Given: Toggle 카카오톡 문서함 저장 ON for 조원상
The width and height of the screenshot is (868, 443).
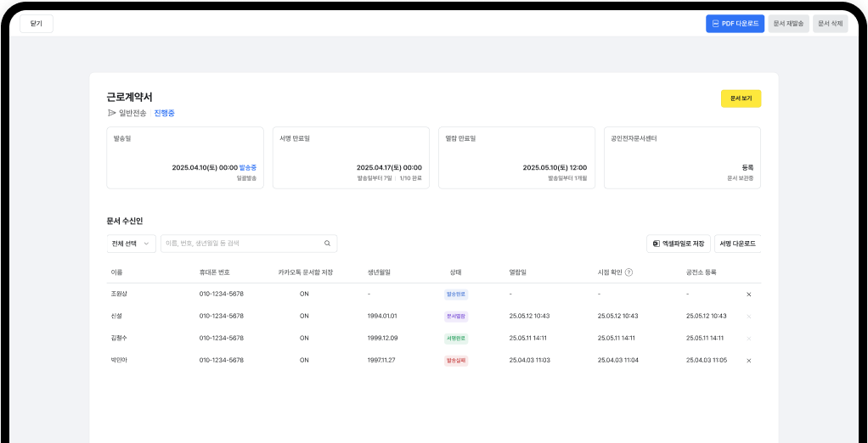Looking at the screenshot, I should click(x=304, y=294).
